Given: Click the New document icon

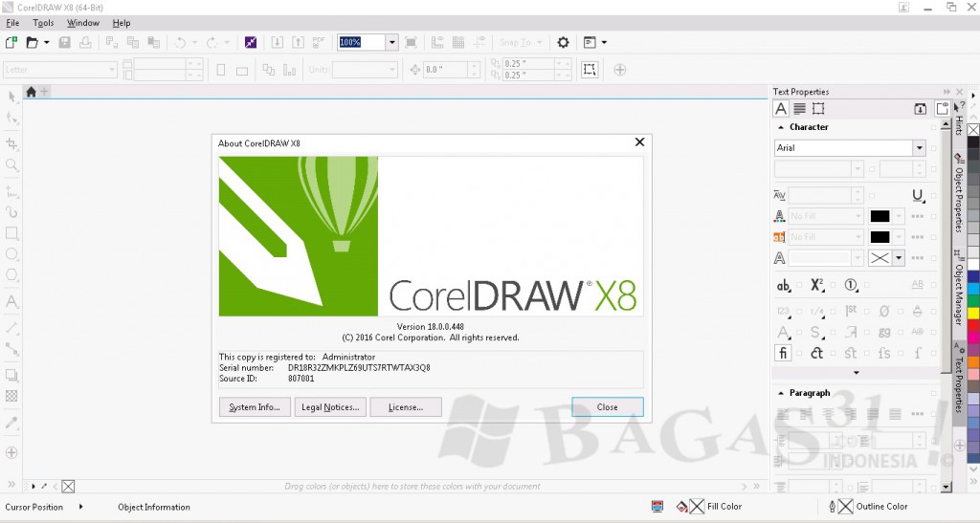Looking at the screenshot, I should tap(11, 42).
